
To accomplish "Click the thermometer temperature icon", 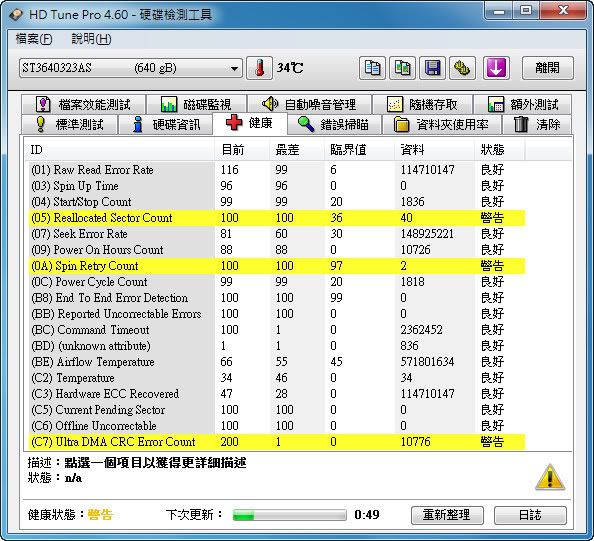I will 259,68.
